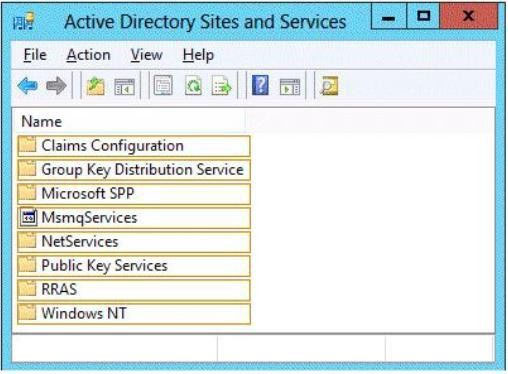Close the Active Directory Sites and Services window

(x=469, y=16)
